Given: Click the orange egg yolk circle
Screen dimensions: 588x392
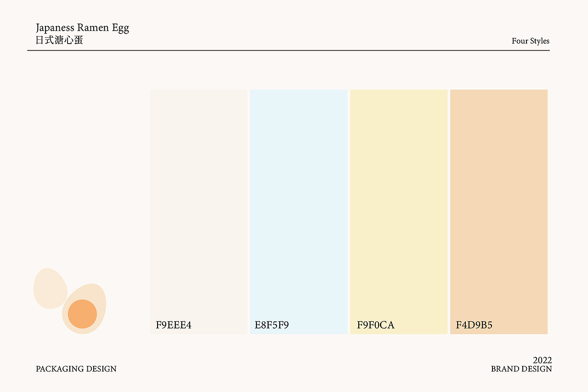Looking at the screenshot, I should [82, 314].
